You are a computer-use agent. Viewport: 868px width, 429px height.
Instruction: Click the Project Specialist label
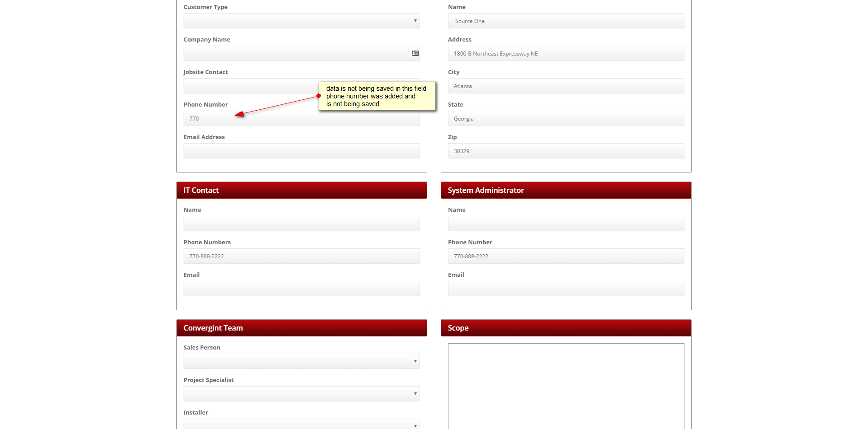point(208,380)
